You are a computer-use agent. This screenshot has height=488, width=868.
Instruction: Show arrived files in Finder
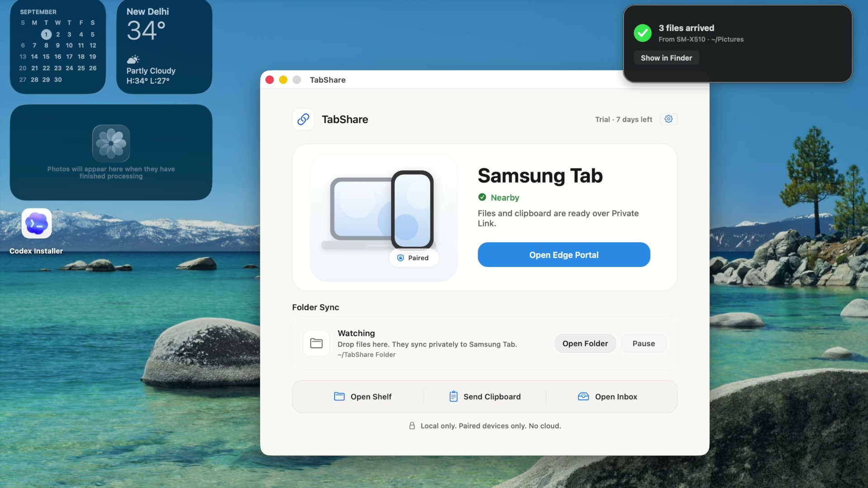point(666,58)
